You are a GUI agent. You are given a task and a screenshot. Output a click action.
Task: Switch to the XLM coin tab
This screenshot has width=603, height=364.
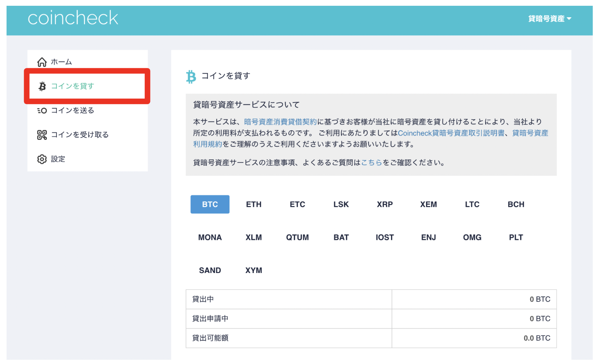(254, 237)
